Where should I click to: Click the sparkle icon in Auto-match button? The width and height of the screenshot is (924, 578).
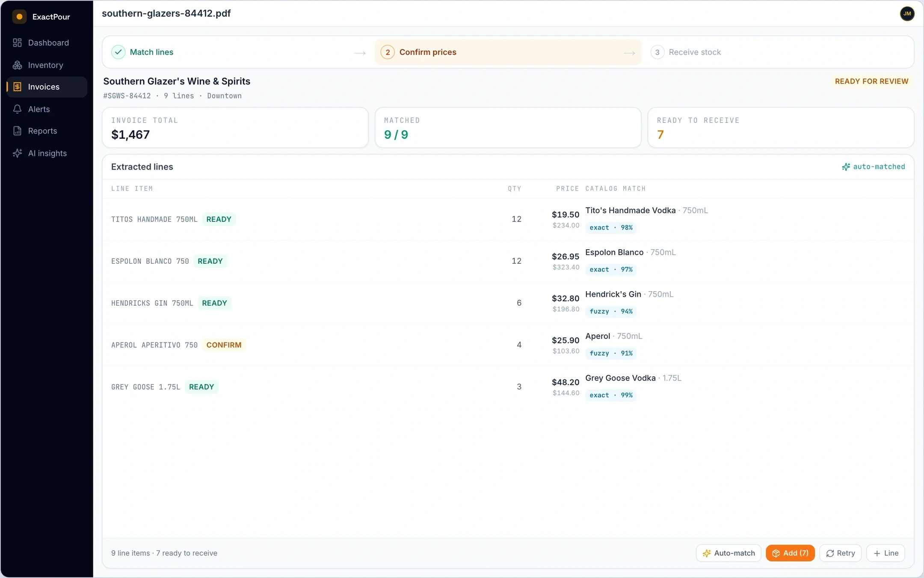click(x=707, y=554)
